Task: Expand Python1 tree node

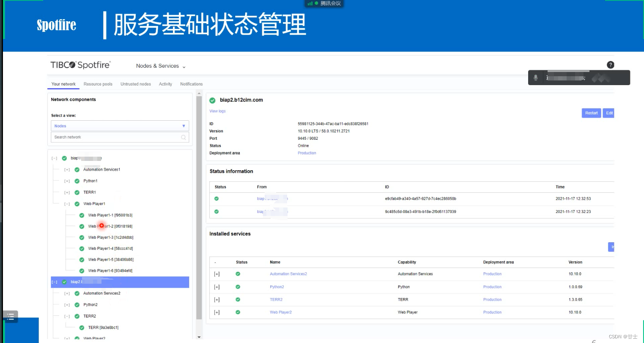Action: click(x=67, y=181)
